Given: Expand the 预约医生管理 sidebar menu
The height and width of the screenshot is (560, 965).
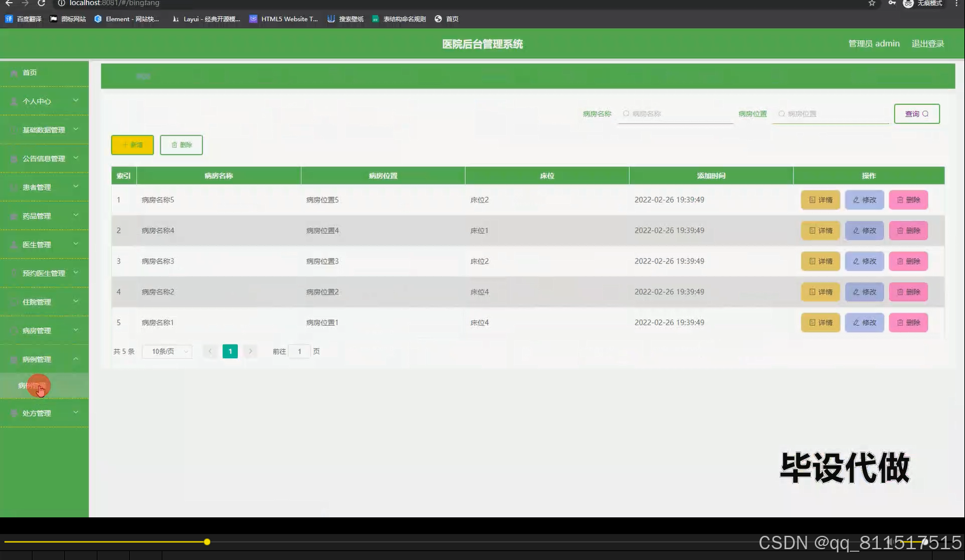Looking at the screenshot, I should pyautogui.click(x=44, y=273).
